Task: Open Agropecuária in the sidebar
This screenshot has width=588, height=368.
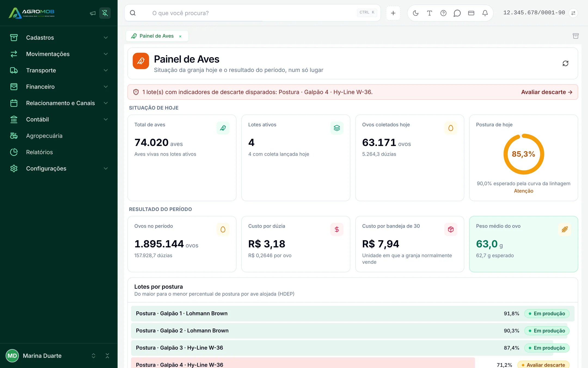Action: tap(59, 136)
